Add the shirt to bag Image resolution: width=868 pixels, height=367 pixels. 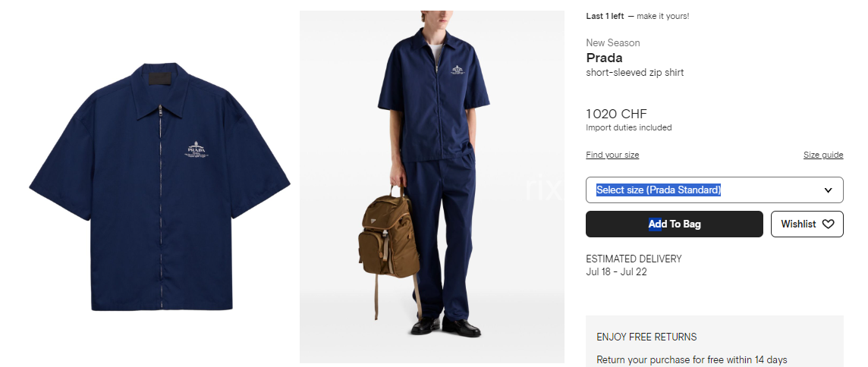tap(675, 224)
